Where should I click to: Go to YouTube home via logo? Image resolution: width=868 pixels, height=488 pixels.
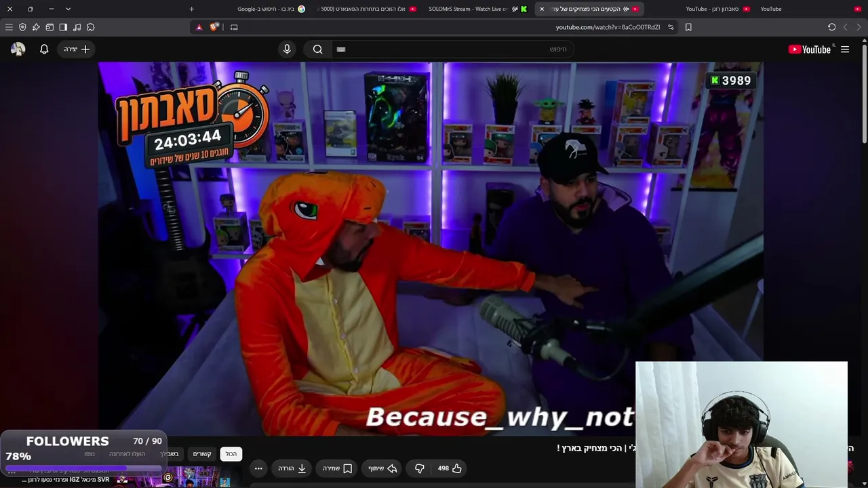click(x=810, y=49)
